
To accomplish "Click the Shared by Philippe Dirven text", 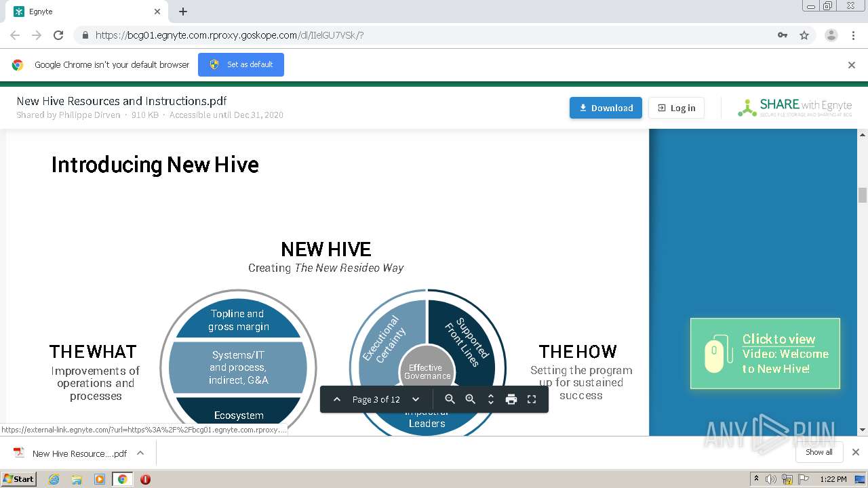I will tap(68, 115).
